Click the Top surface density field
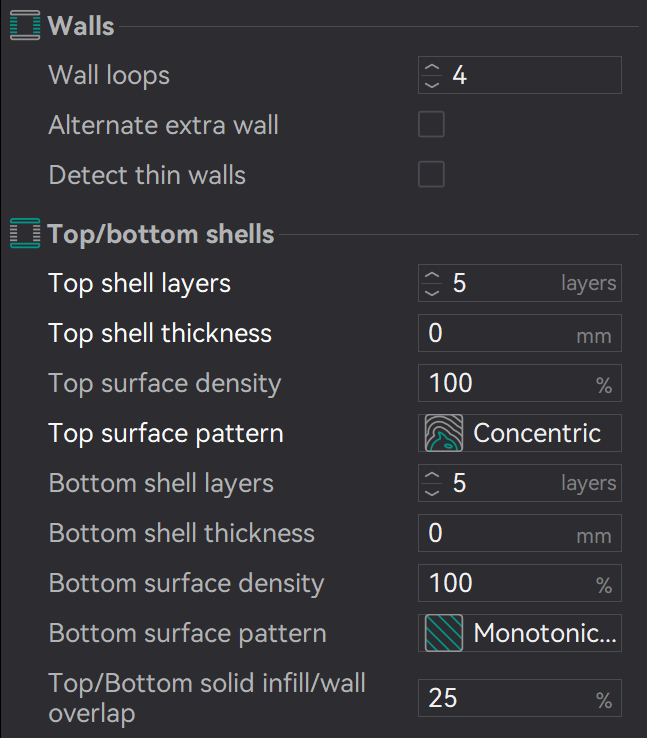Viewport: 647px width, 738px height. tap(500, 383)
